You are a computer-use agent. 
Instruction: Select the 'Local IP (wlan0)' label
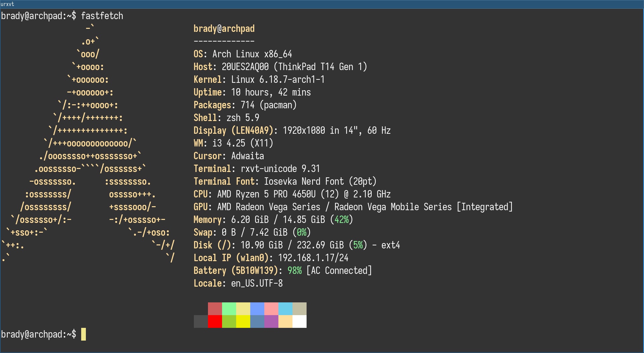click(x=231, y=258)
